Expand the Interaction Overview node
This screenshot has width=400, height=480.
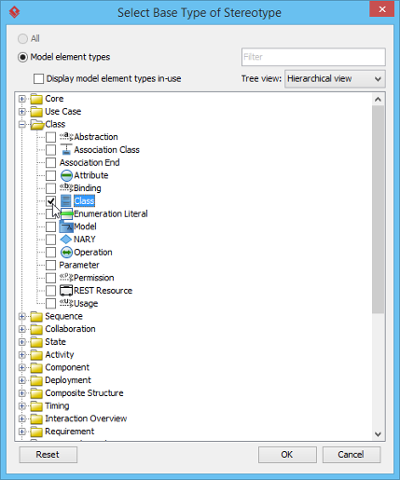point(22,419)
